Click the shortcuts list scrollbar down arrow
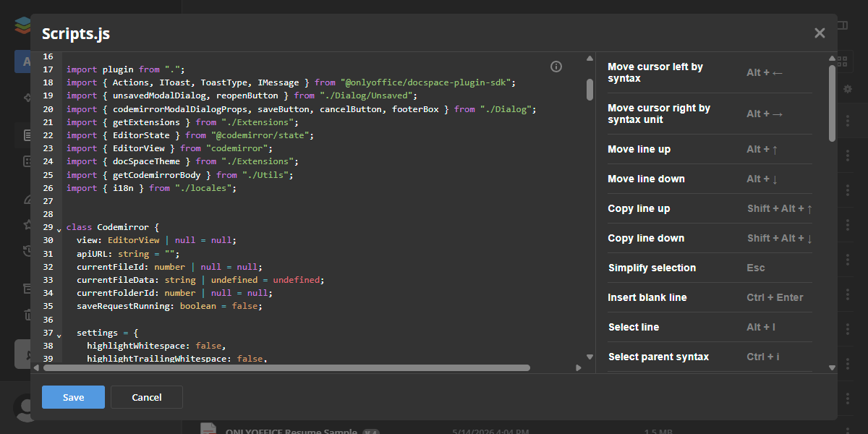The image size is (868, 434). pos(832,367)
